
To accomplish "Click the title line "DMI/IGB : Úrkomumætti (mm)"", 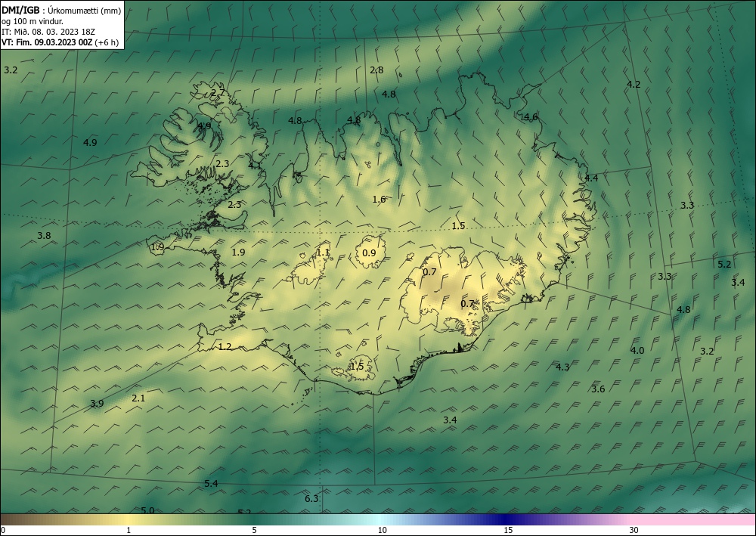I will [60, 11].
